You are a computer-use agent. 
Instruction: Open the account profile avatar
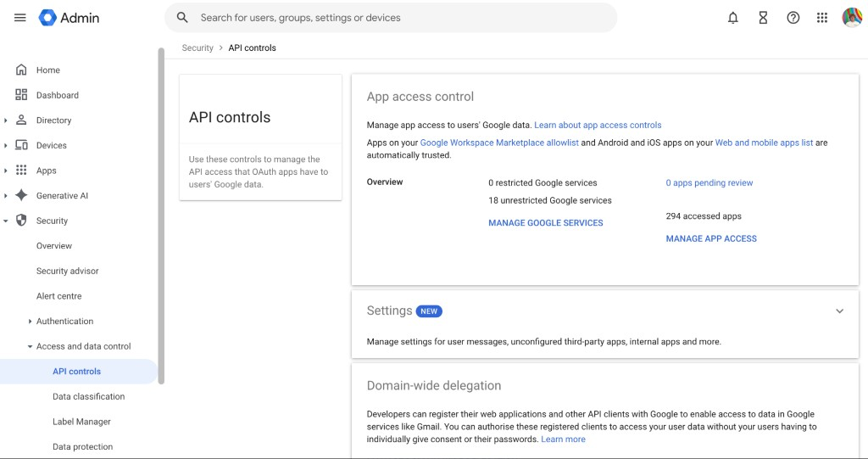[x=852, y=18]
